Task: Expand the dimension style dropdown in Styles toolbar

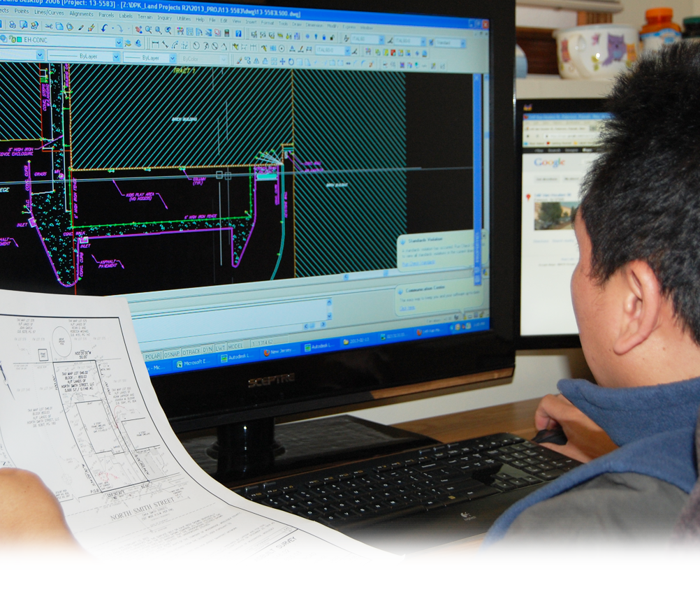Action: (423, 42)
